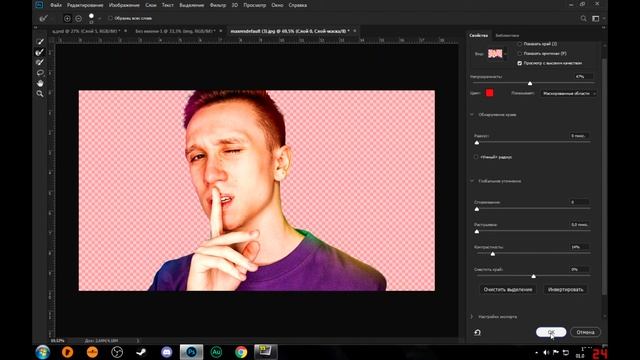The height and width of the screenshot is (360, 640).
Task: Select the Hand tool
Action: click(x=40, y=83)
